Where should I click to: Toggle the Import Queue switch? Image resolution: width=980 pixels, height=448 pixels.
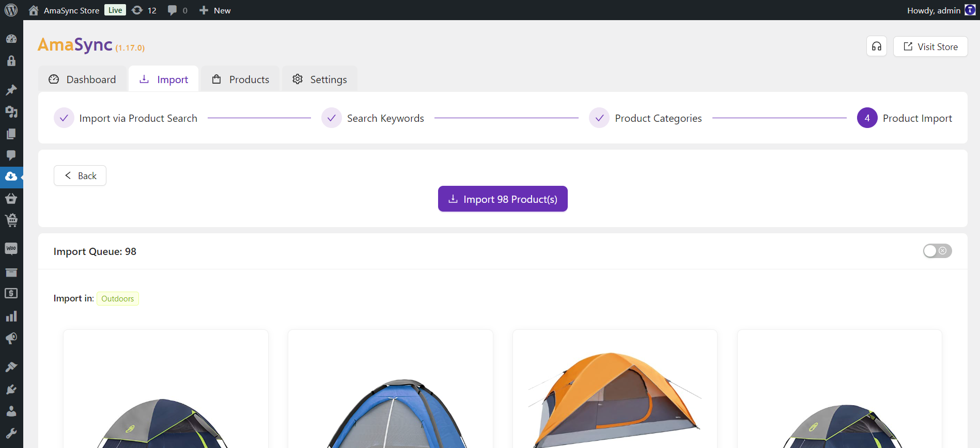coord(937,251)
